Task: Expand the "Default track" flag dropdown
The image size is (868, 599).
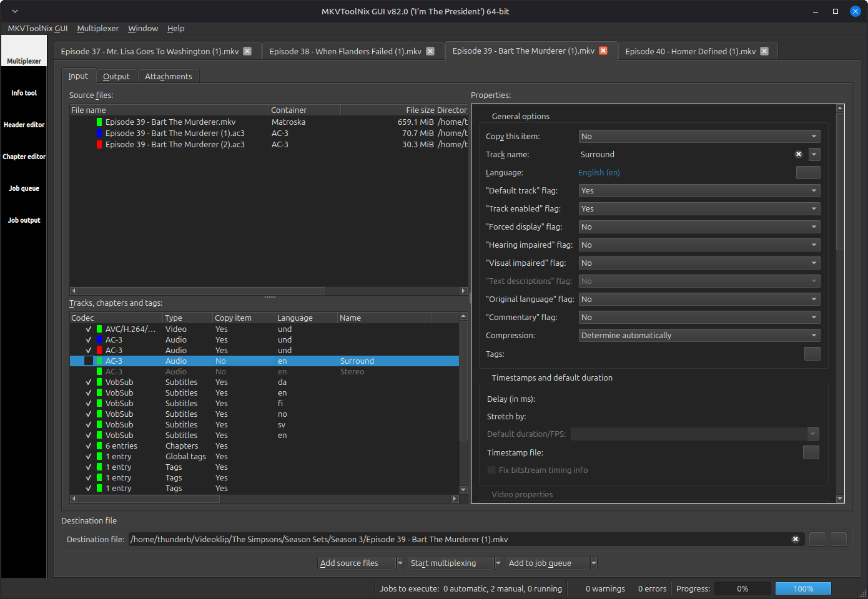Action: (699, 191)
